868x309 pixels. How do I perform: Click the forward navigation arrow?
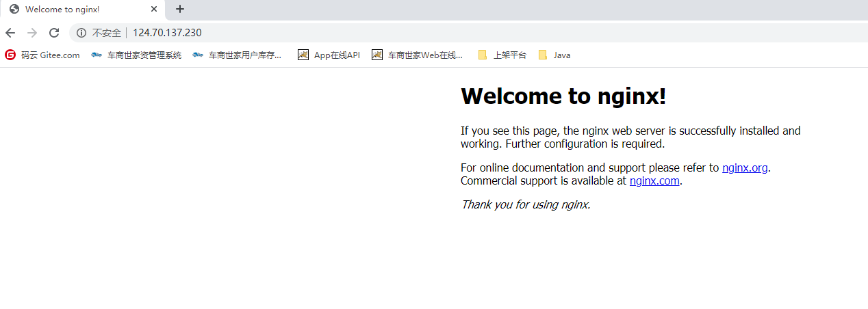tap(31, 33)
